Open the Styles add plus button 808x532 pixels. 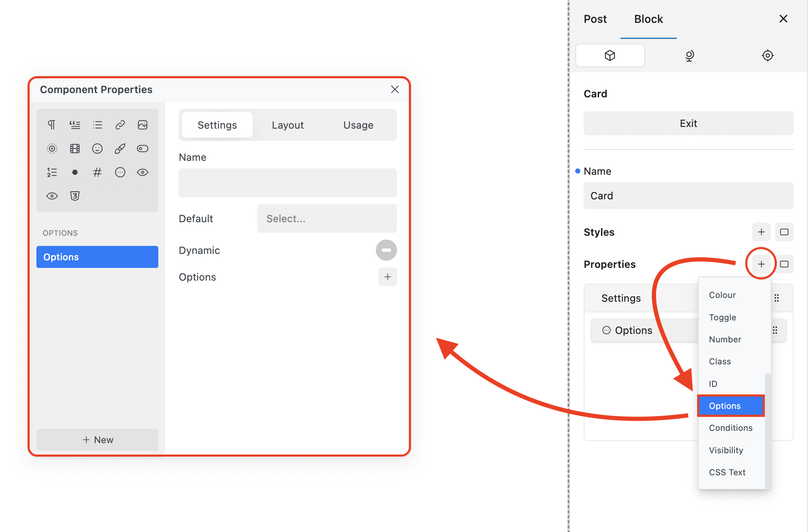click(x=761, y=232)
